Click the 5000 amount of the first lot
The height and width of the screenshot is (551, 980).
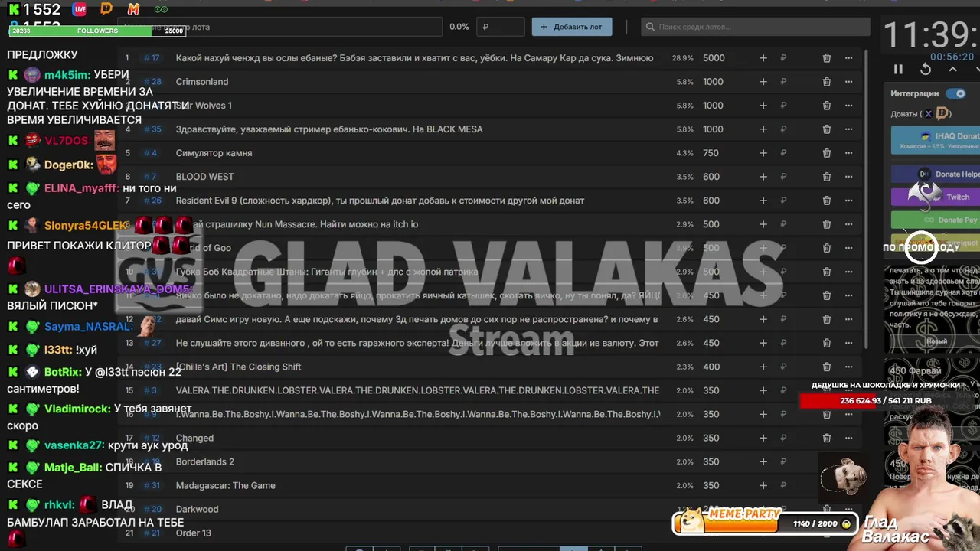point(714,58)
